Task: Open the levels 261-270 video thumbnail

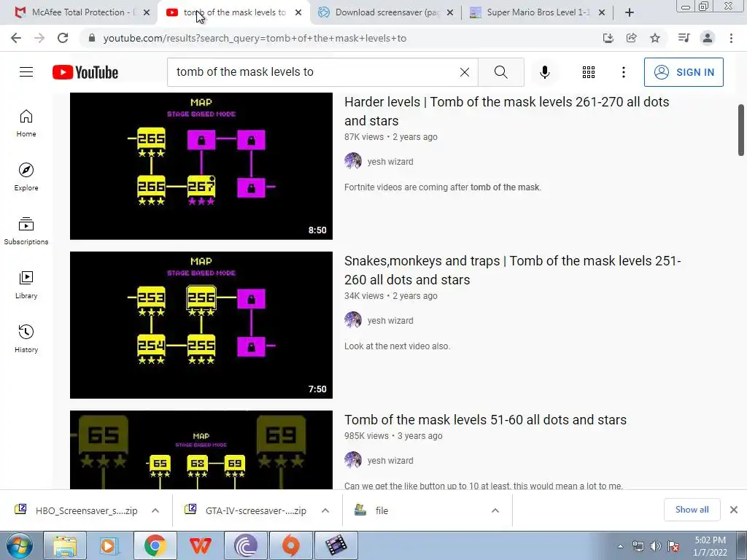Action: 201,166
